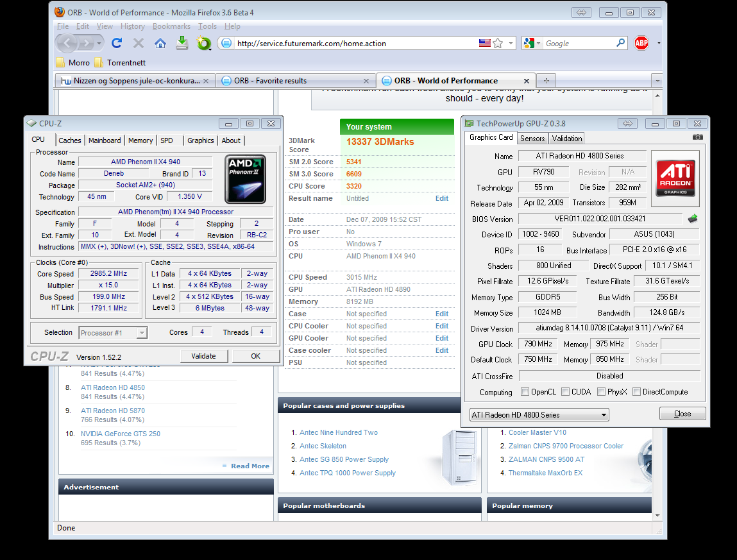Click the stop loading X icon

coord(138,43)
